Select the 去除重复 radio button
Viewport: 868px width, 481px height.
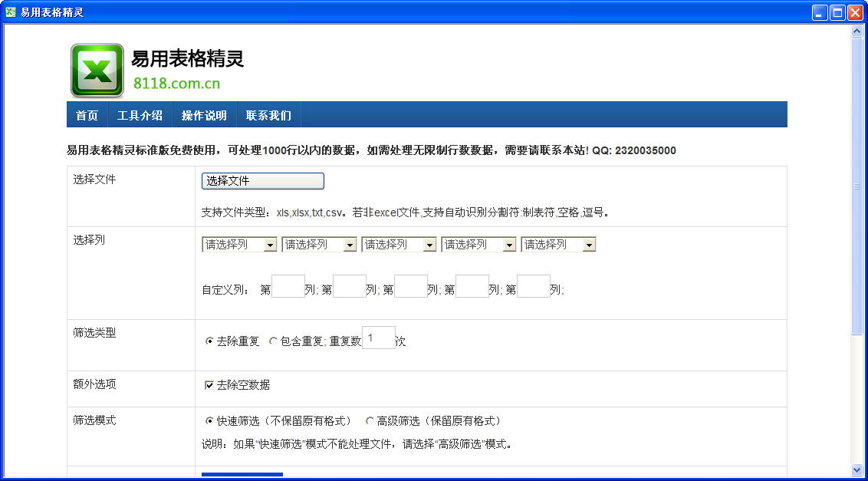pyautogui.click(x=209, y=341)
